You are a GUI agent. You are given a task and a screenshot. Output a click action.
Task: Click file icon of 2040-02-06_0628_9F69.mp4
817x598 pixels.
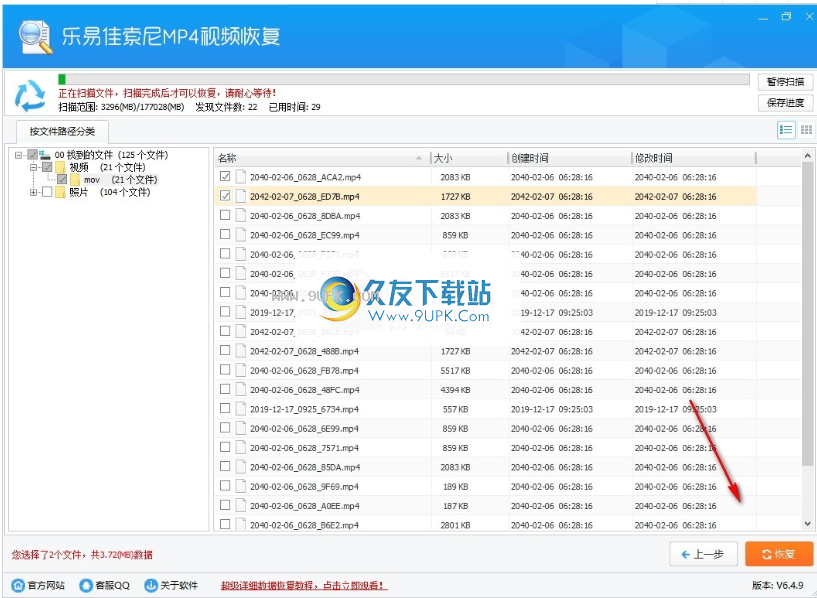pos(241,486)
